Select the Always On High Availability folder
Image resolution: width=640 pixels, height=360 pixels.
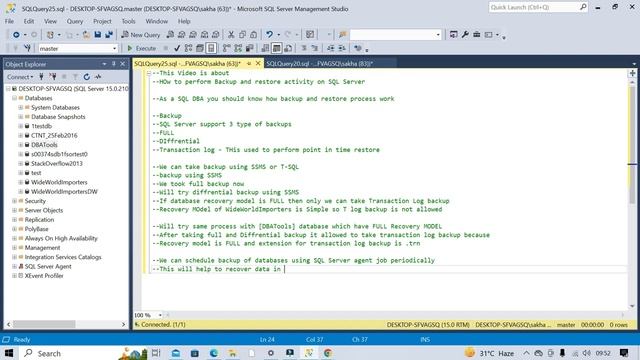(61, 238)
